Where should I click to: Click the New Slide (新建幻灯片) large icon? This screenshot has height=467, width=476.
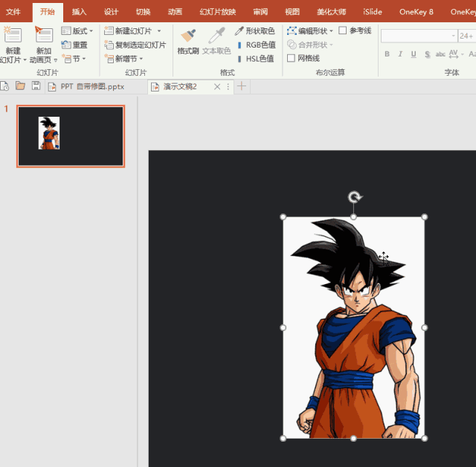point(12,35)
